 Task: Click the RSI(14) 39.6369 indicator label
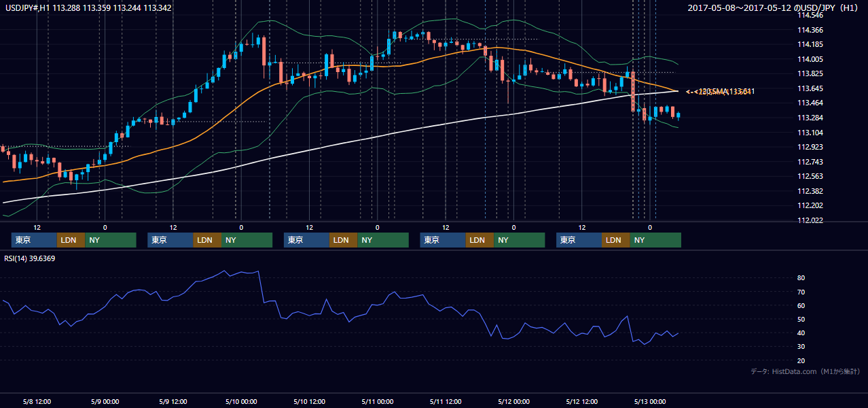(30, 258)
